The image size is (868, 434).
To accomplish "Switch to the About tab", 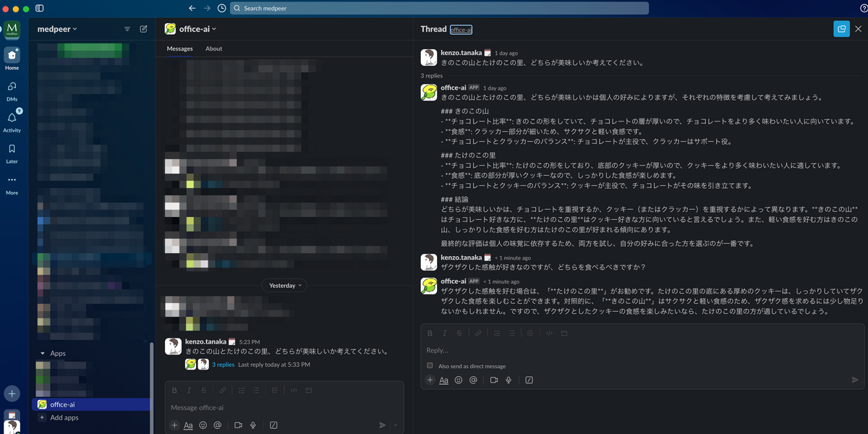I will coord(213,48).
